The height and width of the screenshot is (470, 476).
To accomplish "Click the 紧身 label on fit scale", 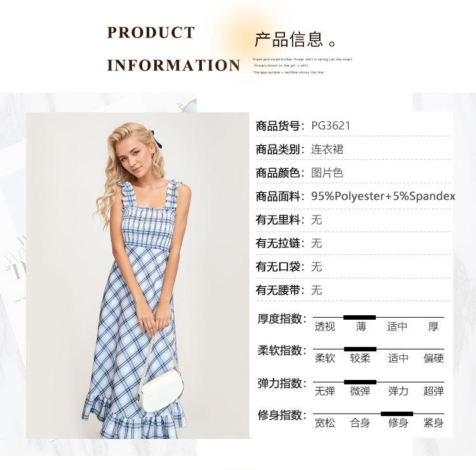I will click(x=433, y=422).
